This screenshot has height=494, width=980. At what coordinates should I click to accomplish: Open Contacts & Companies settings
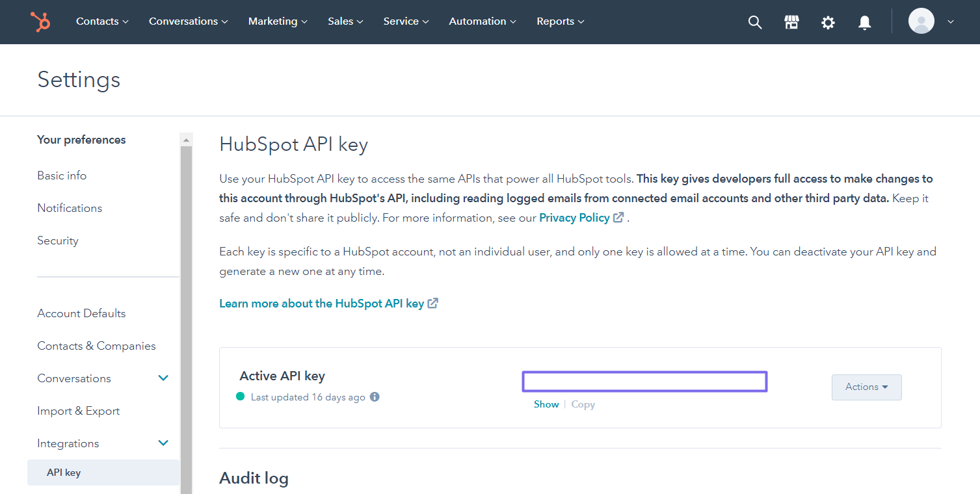click(x=96, y=346)
